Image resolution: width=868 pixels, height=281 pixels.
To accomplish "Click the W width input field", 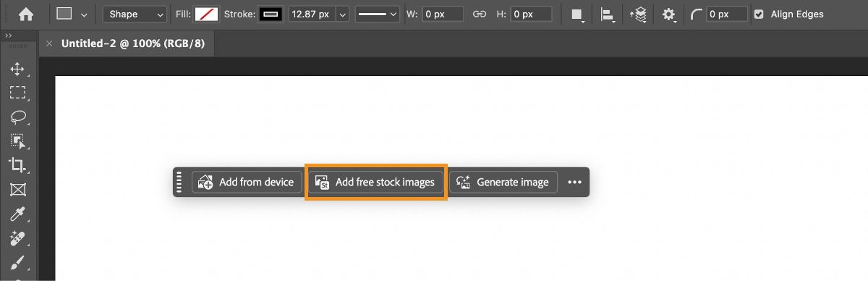I will (443, 14).
